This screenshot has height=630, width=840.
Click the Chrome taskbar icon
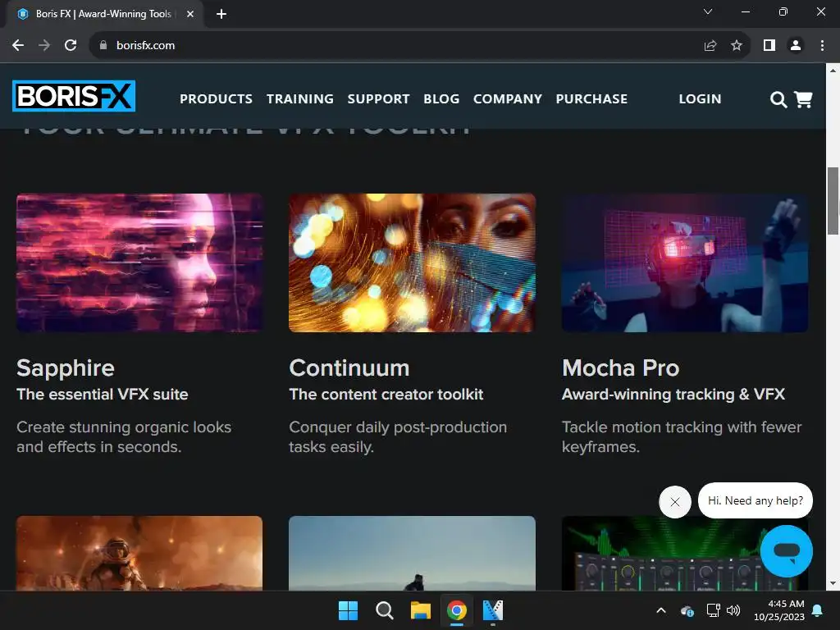pyautogui.click(x=456, y=610)
